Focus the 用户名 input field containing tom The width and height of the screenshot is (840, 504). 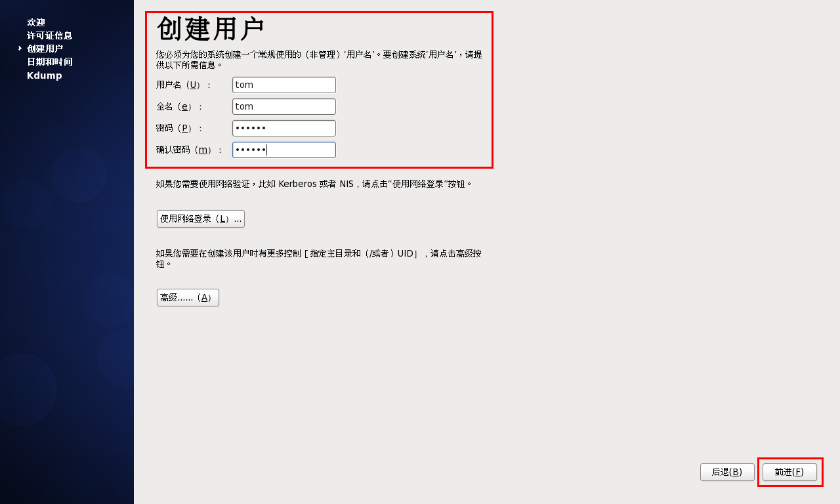click(284, 85)
